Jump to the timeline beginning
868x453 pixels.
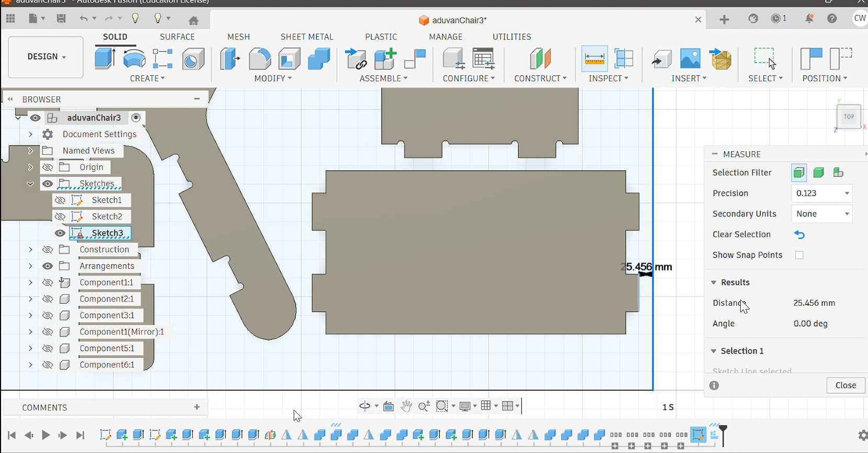(12, 435)
